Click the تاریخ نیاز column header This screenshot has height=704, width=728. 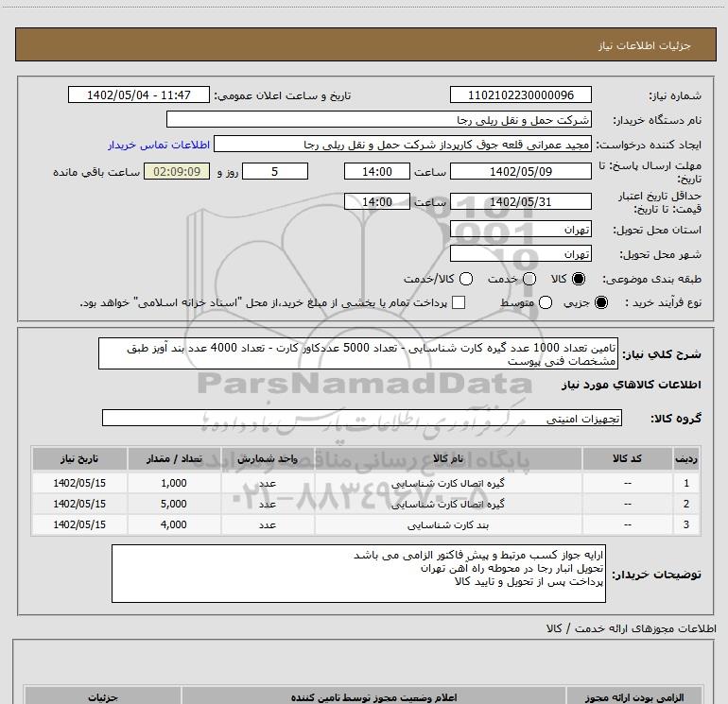click(79, 458)
